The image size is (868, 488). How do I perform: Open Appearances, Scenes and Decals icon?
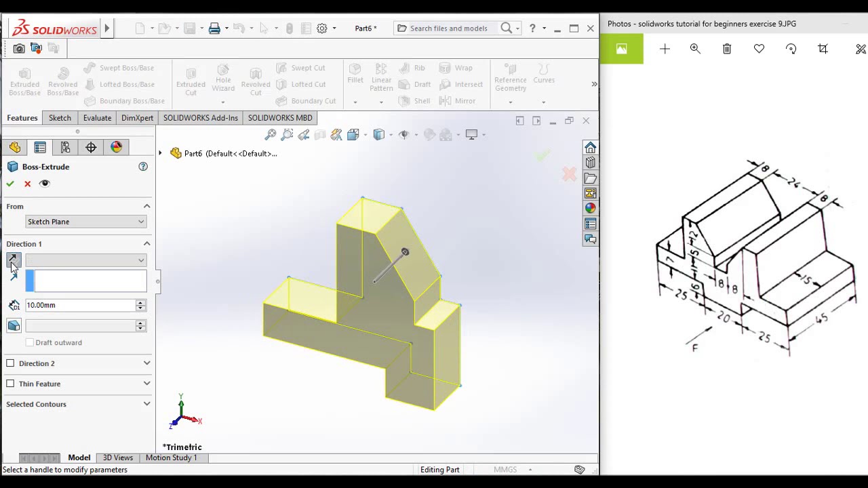coord(590,209)
